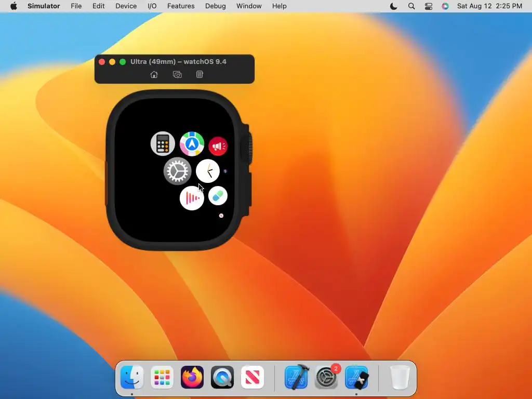The height and width of the screenshot is (399, 532).
Task: Open the Clock app on the watch
Action: tap(208, 171)
